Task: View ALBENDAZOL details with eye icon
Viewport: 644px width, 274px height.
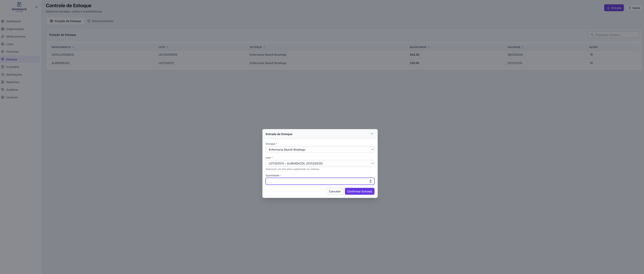Action: pos(591,63)
